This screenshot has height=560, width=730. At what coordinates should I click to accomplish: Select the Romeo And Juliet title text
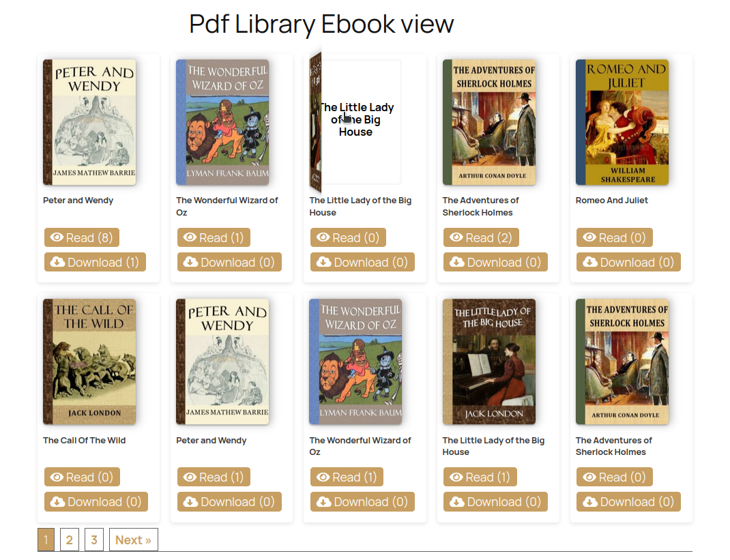(612, 200)
